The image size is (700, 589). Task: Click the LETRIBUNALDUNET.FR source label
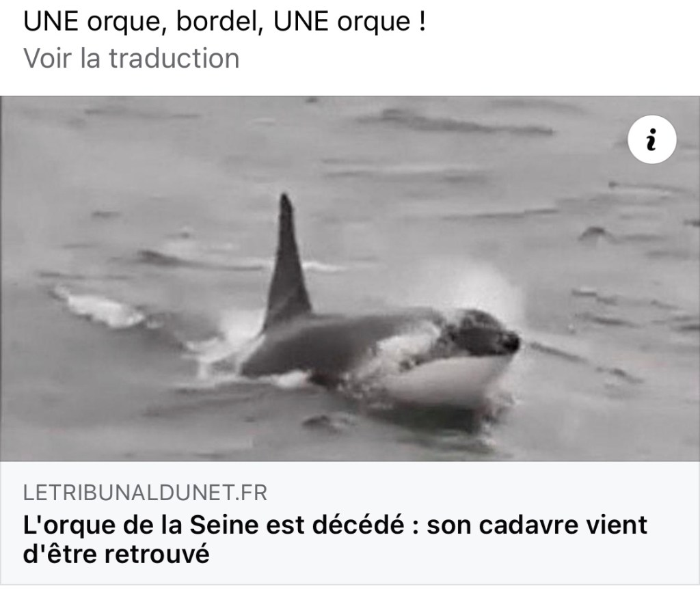[x=145, y=493]
